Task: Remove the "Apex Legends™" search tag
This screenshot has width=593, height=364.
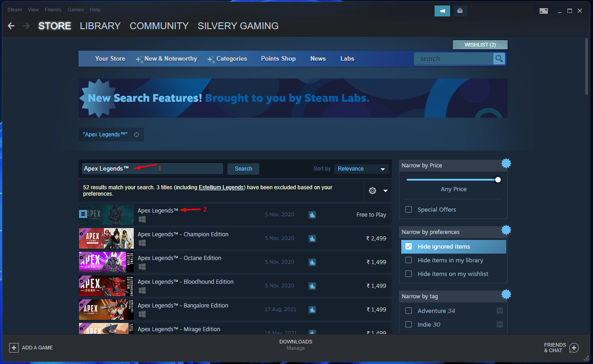Action: pos(136,135)
